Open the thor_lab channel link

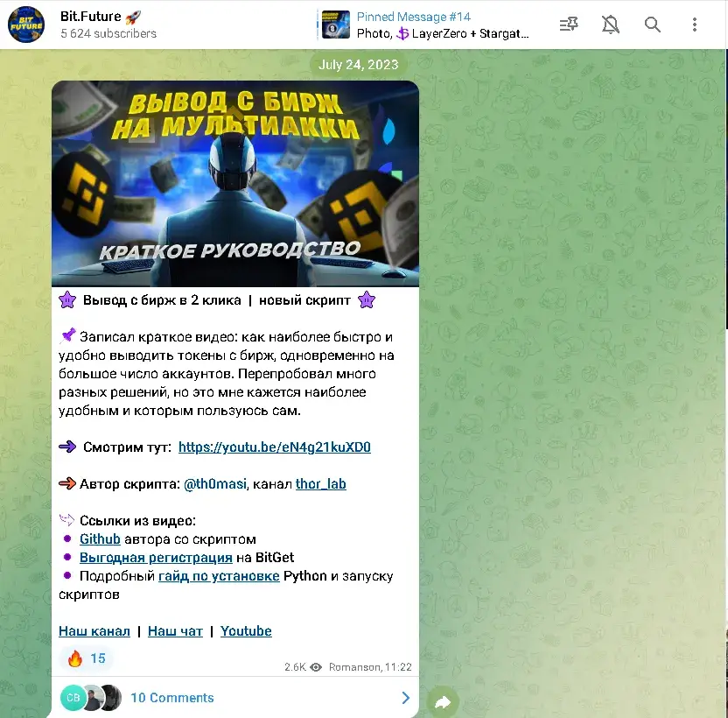pyautogui.click(x=321, y=484)
